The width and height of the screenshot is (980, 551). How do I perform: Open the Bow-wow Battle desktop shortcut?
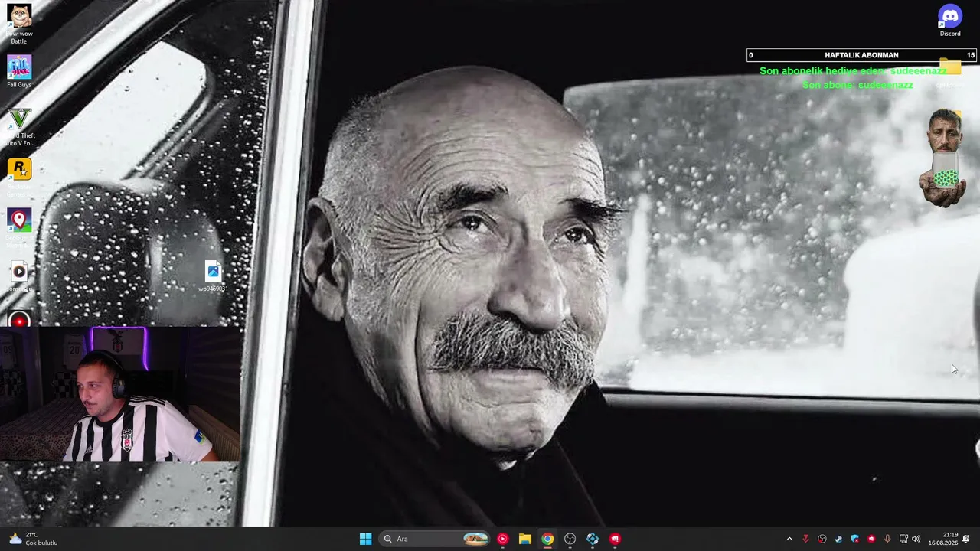(19, 23)
